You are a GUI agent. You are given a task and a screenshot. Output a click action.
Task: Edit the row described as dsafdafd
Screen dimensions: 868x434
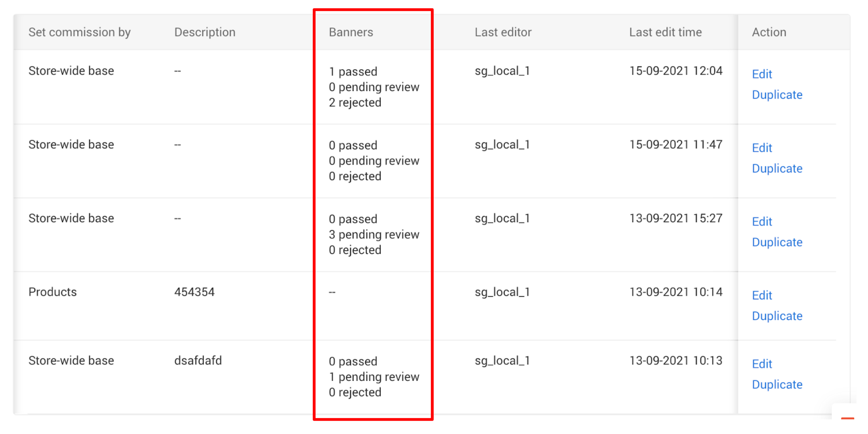pyautogui.click(x=762, y=364)
